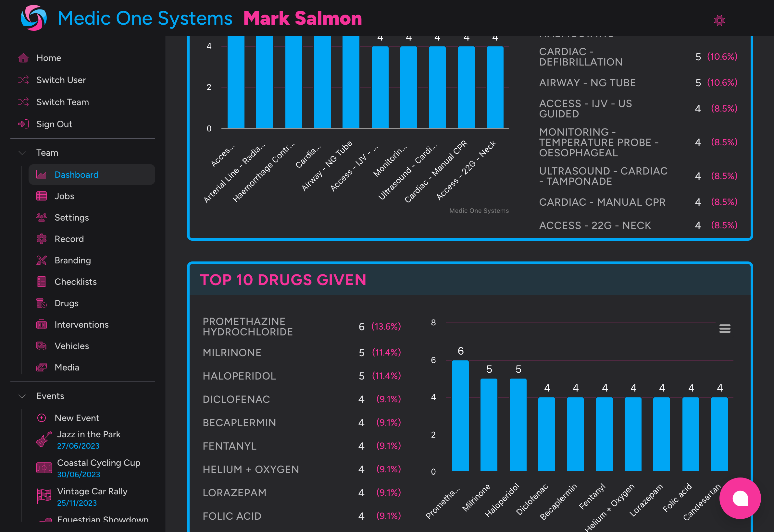The width and height of the screenshot is (774, 532).
Task: Open the drugs chart hamburger menu
Action: pos(725,329)
